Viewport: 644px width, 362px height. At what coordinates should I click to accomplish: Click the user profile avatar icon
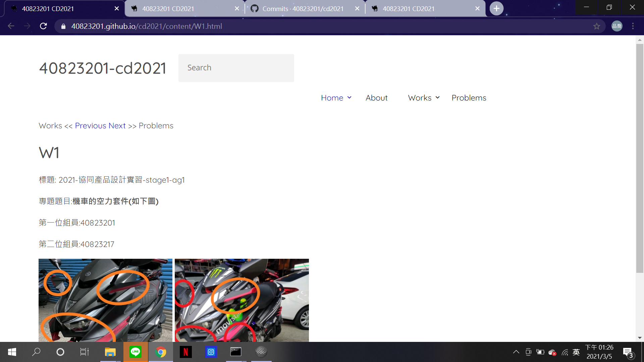pyautogui.click(x=617, y=26)
